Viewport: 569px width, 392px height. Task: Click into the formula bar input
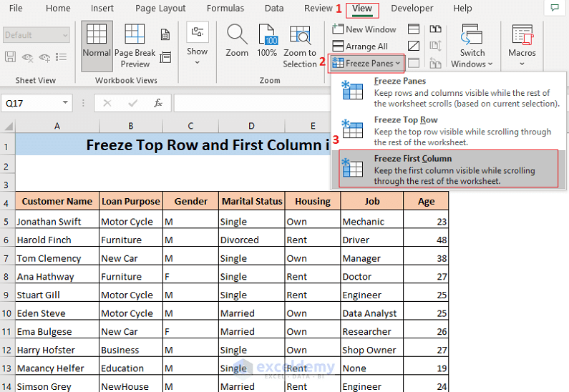[x=251, y=103]
